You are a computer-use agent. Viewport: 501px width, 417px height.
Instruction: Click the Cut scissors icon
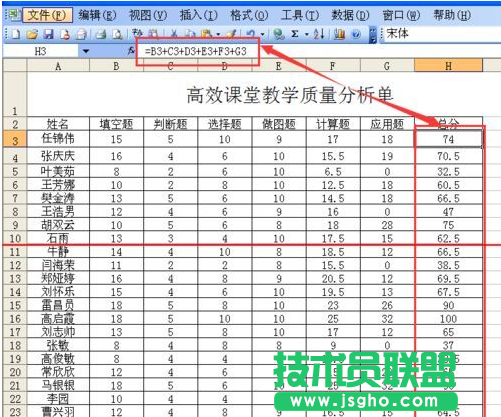coord(174,34)
